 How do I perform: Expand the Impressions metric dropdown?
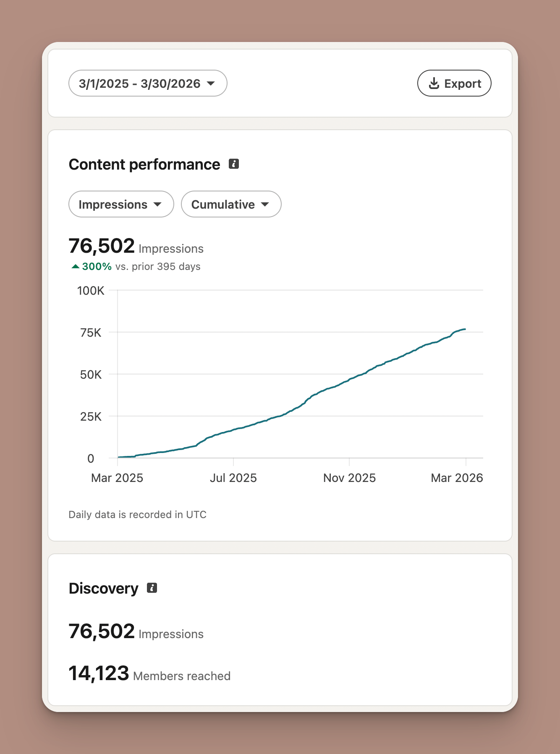tap(121, 204)
